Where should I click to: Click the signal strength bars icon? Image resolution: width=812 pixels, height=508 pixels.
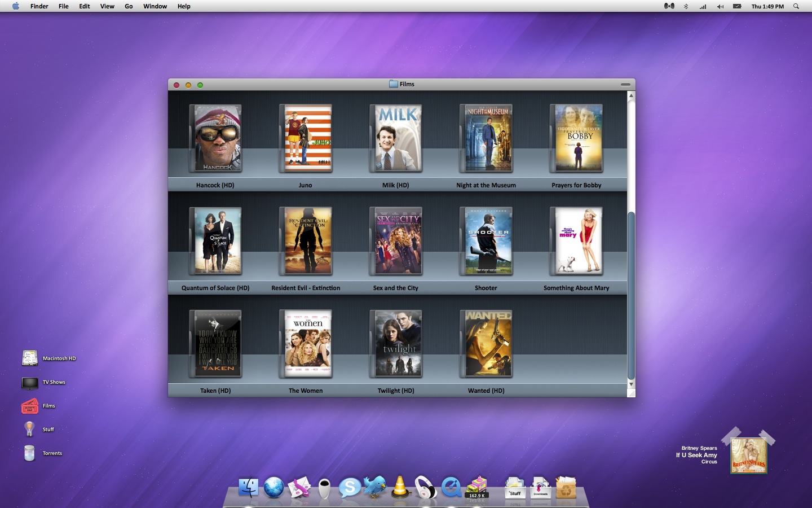point(703,6)
